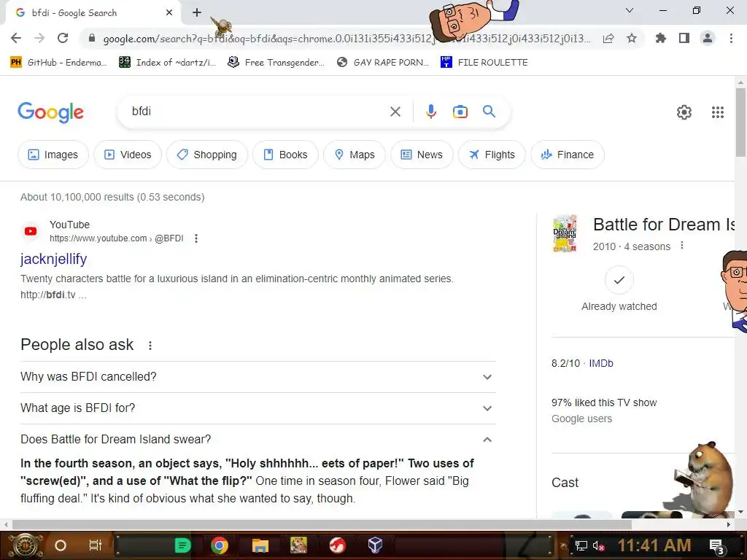Viewport: 747px width, 560px height.
Task: Reload the current page
Action: [63, 38]
